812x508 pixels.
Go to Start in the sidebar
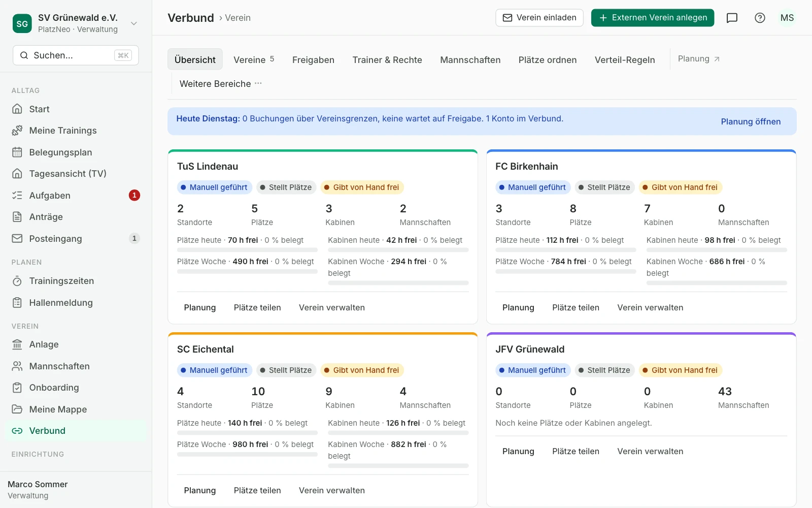pos(76,109)
